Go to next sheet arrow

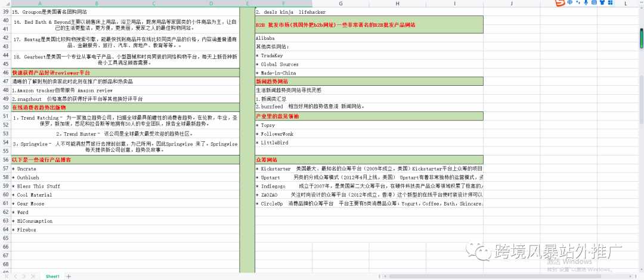[x=24, y=276]
